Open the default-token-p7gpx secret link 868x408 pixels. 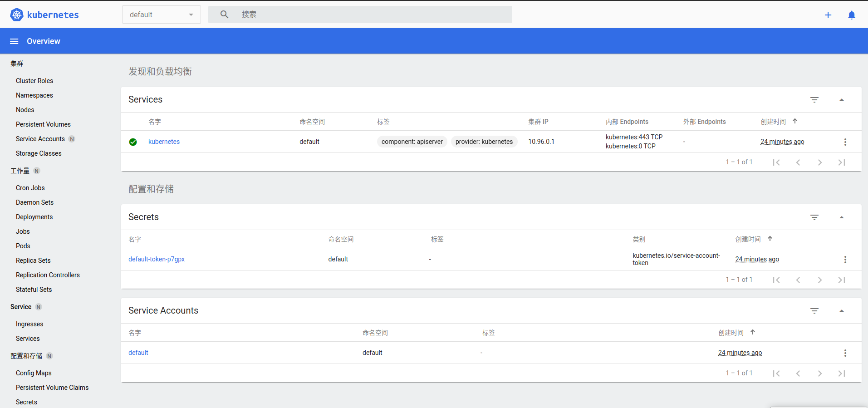pos(157,259)
